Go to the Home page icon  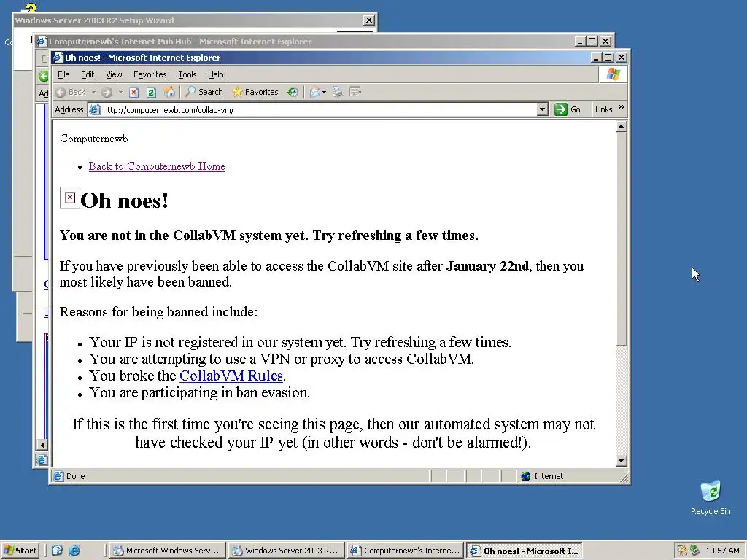click(x=169, y=92)
